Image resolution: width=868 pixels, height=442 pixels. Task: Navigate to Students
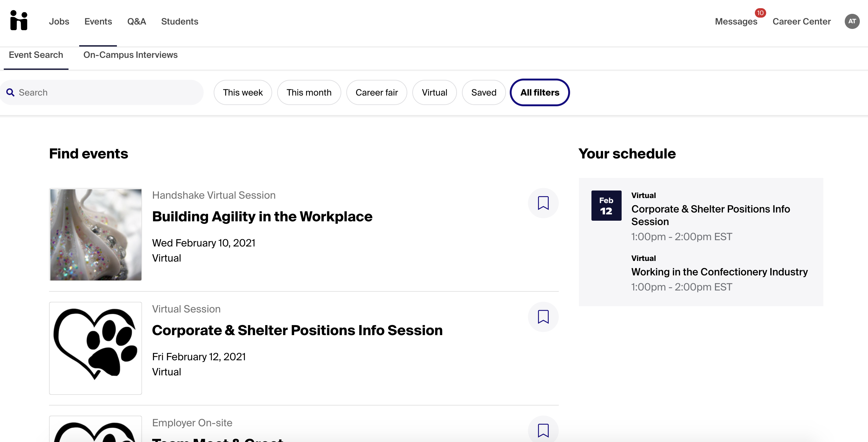179,22
